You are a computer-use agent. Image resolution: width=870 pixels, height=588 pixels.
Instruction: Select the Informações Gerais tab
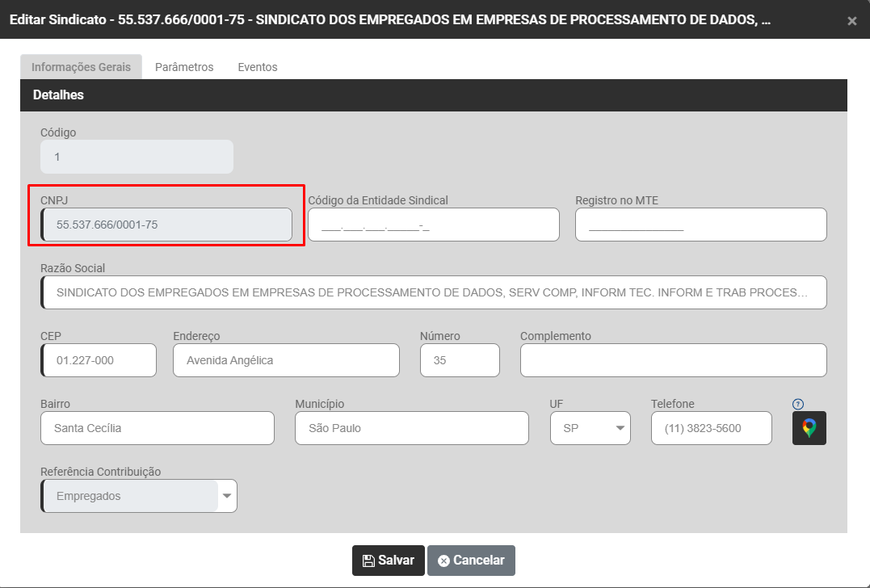tap(81, 67)
